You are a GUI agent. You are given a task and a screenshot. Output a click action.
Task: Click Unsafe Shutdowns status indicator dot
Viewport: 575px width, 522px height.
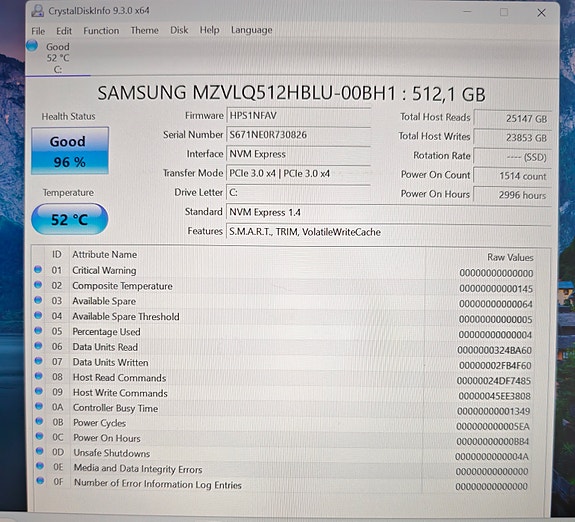[x=40, y=451]
